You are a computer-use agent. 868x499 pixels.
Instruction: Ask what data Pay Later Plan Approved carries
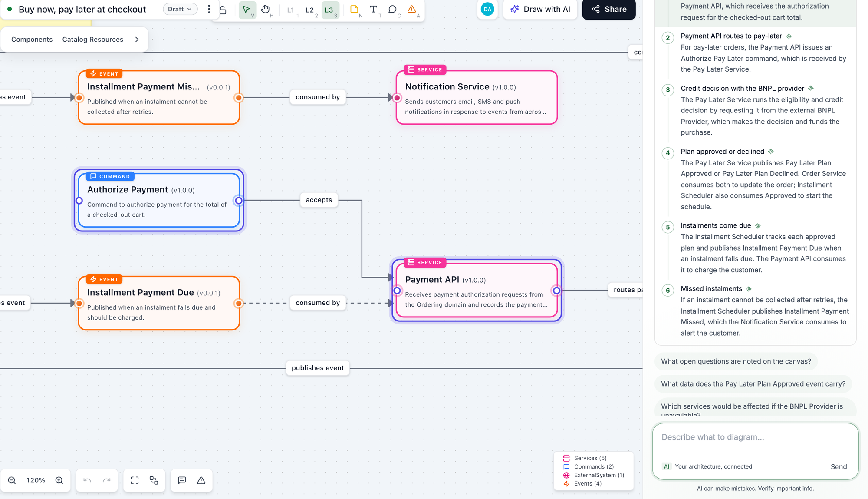(753, 384)
